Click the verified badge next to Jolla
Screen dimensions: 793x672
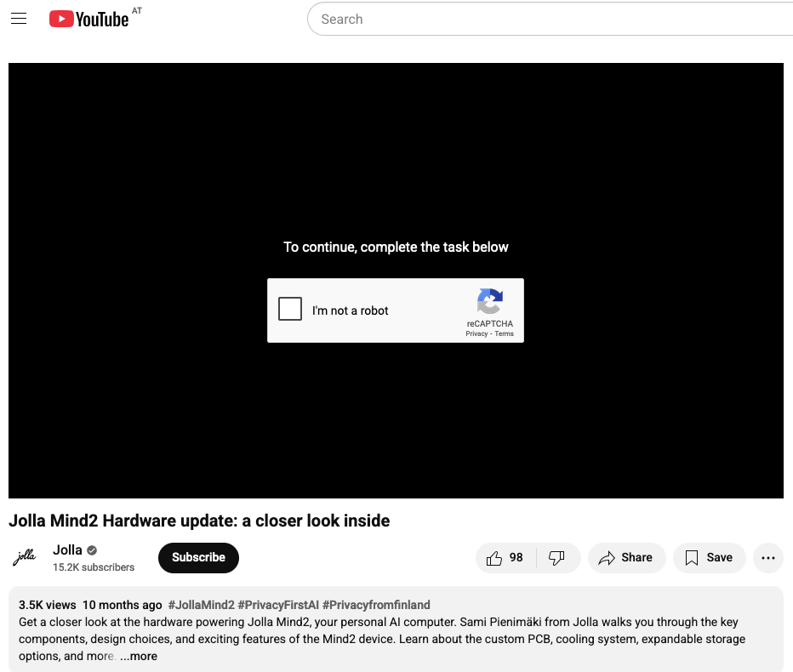[x=92, y=550]
